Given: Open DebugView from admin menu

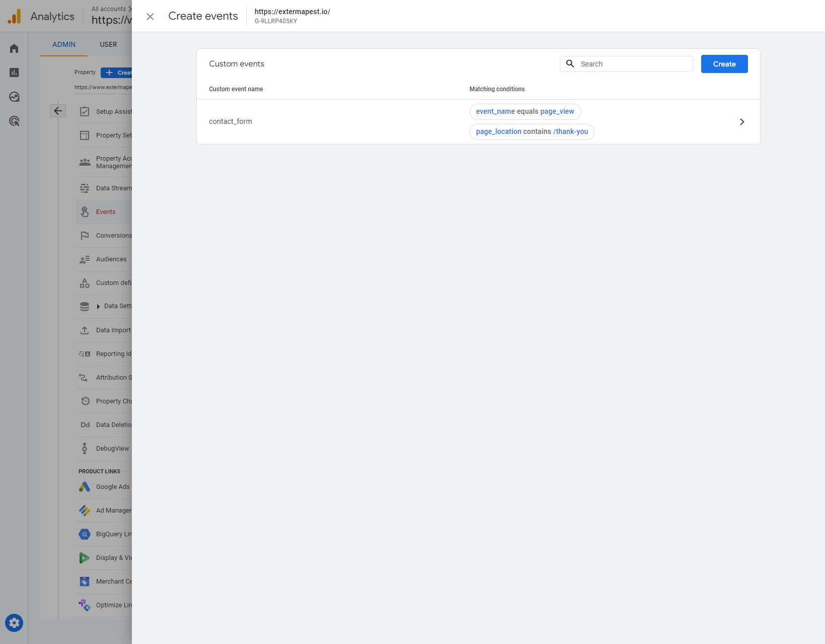Looking at the screenshot, I should [x=112, y=449].
